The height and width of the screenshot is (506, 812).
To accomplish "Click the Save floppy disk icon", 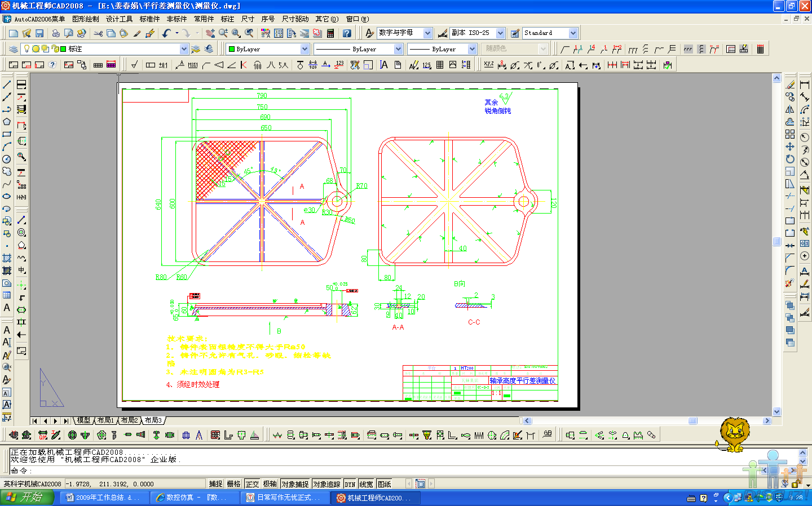I will coord(39,33).
